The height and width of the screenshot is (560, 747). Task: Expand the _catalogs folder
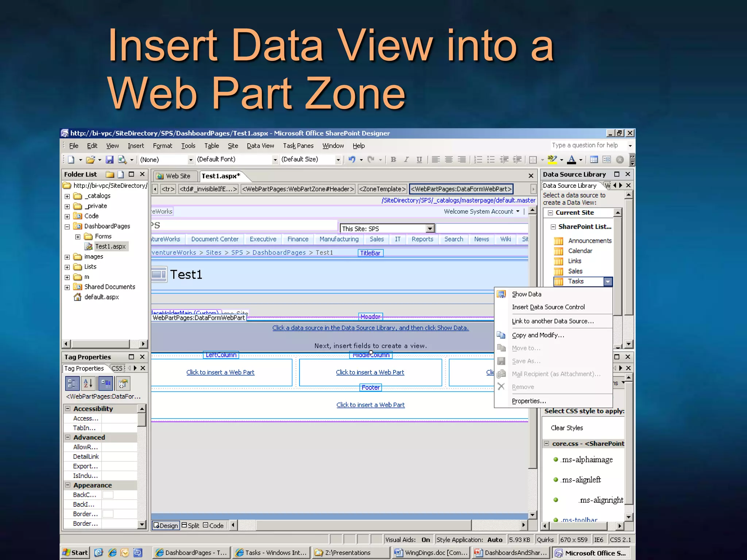(x=67, y=196)
